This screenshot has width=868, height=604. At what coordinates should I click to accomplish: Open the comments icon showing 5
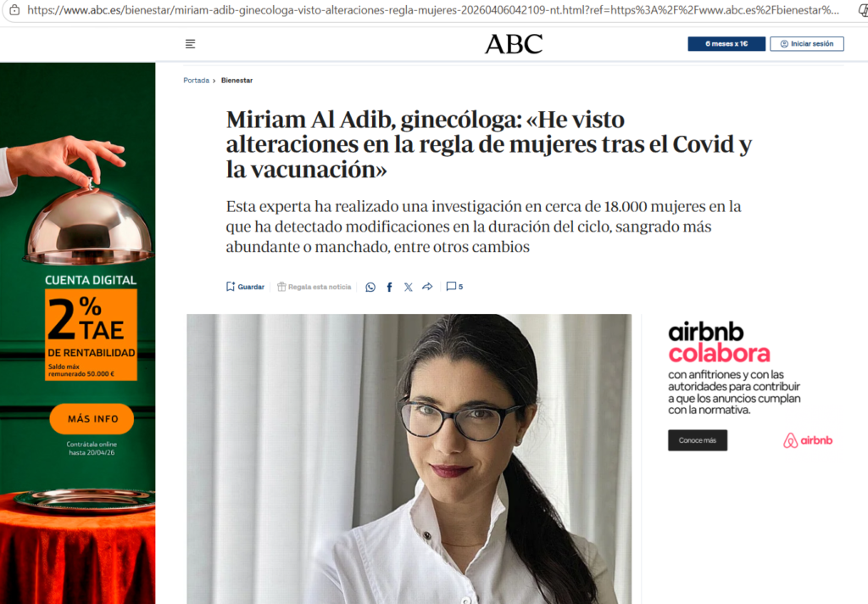(x=454, y=287)
